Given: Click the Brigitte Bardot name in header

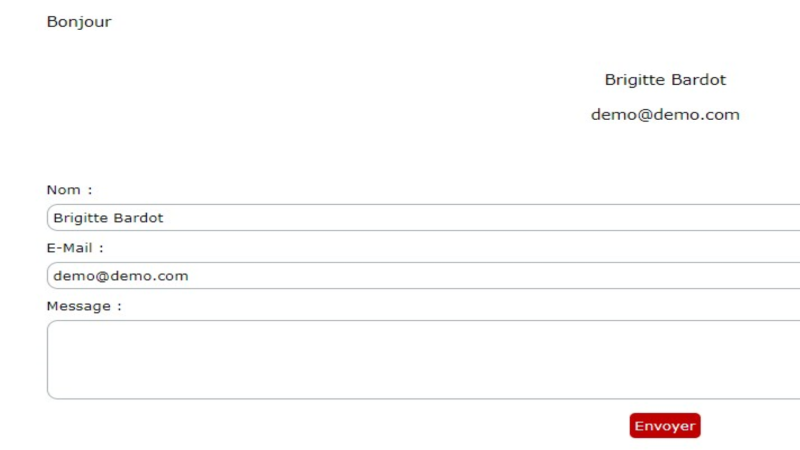Looking at the screenshot, I should (x=665, y=80).
